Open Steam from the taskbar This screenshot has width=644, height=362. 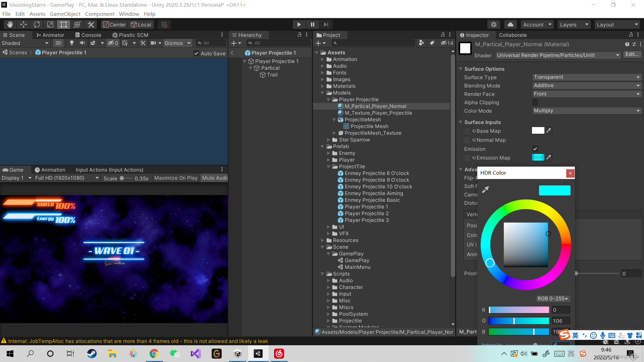(x=92, y=354)
